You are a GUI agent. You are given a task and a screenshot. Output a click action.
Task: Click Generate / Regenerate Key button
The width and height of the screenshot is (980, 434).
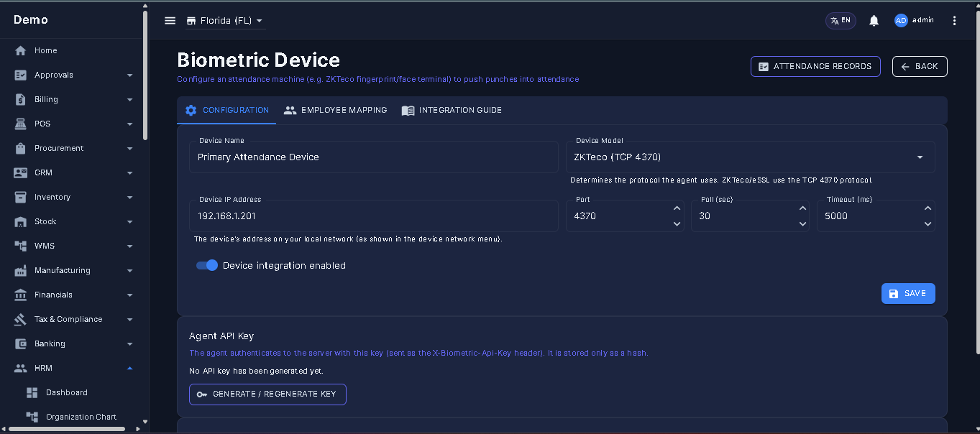click(267, 394)
